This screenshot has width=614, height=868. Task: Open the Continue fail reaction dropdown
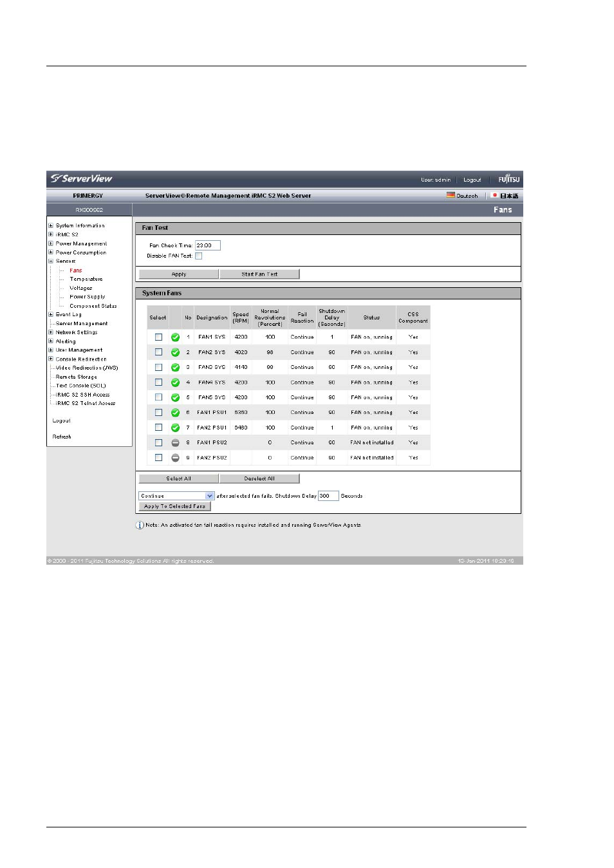pyautogui.click(x=176, y=496)
